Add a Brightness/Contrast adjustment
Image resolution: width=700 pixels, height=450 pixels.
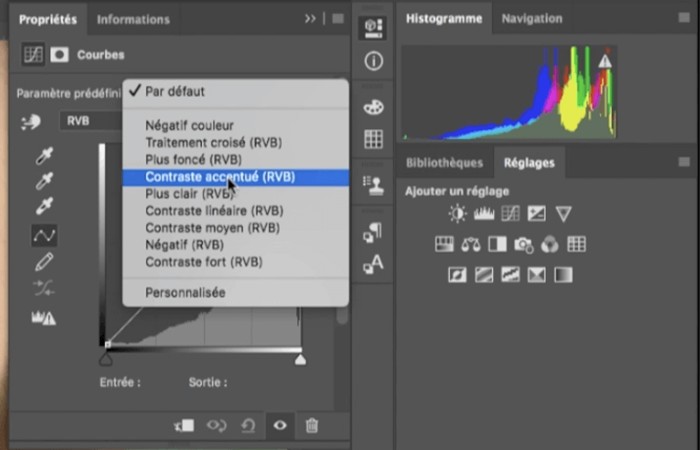click(x=458, y=214)
